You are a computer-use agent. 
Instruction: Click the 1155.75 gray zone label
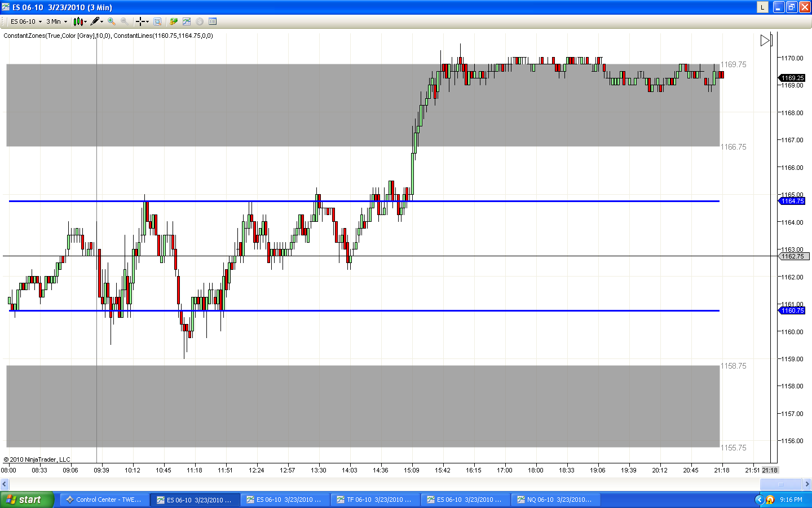point(734,448)
